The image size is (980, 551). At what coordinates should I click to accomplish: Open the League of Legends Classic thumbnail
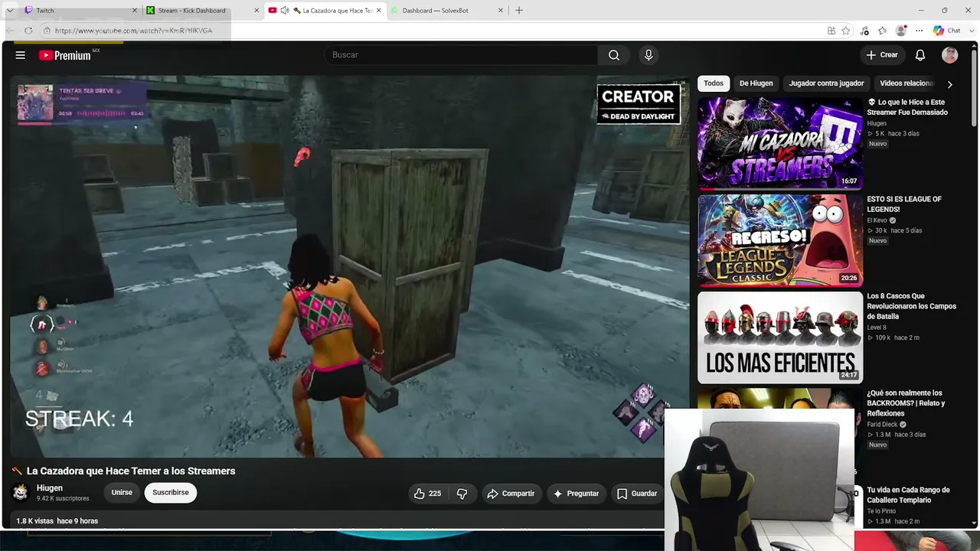780,240
